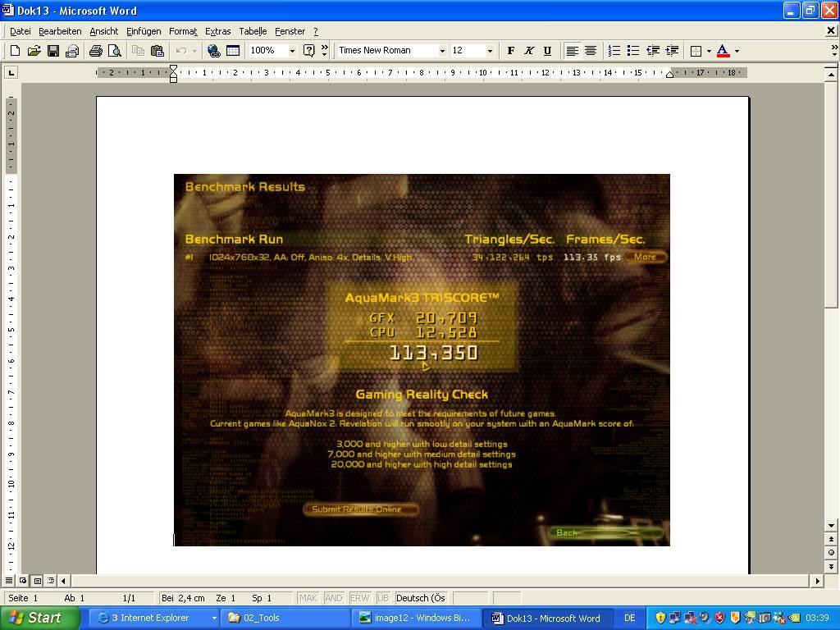Switch to Web Layout view
This screenshot has height=630, width=840.
pyautogui.click(x=23, y=581)
